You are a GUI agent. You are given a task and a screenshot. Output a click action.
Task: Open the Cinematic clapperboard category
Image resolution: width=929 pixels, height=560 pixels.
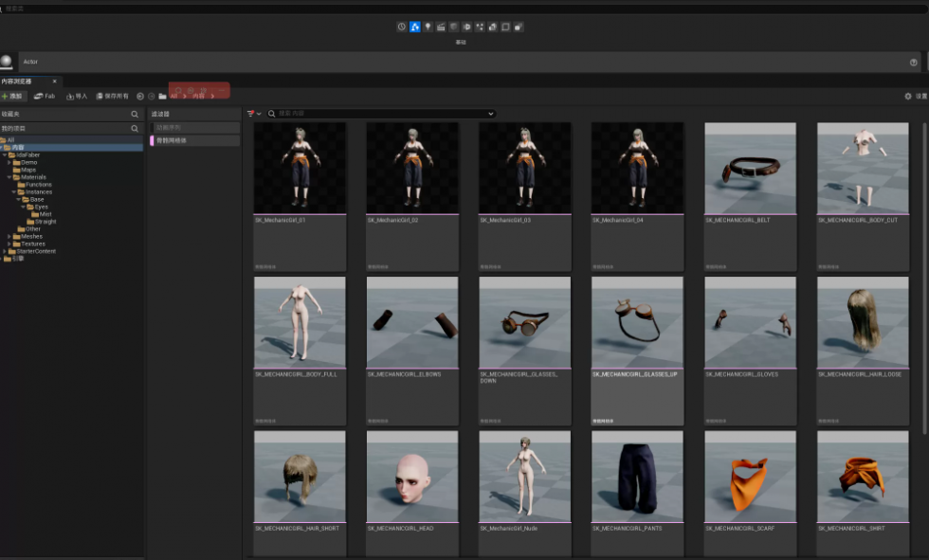point(441,27)
